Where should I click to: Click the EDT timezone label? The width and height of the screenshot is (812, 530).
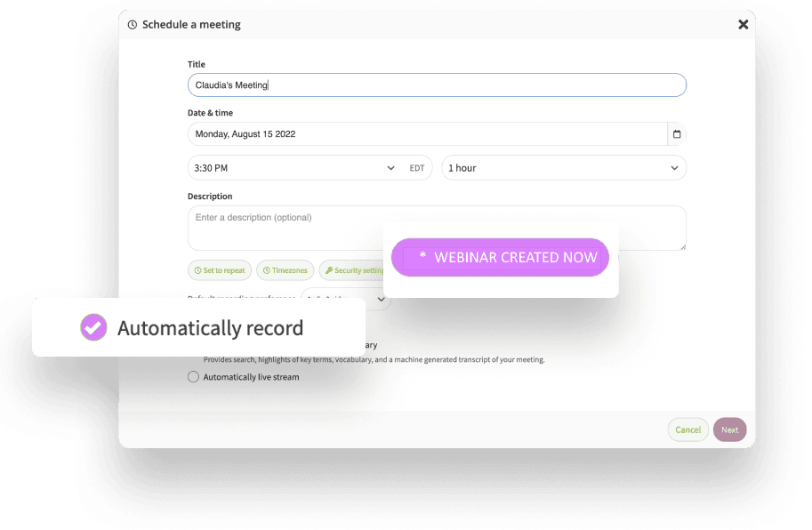(417, 168)
